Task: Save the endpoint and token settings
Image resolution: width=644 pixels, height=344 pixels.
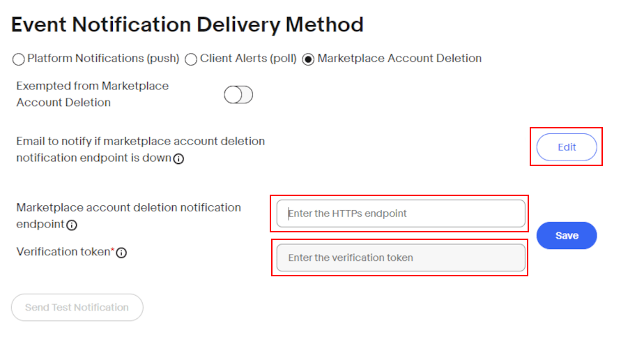Action: tap(567, 236)
